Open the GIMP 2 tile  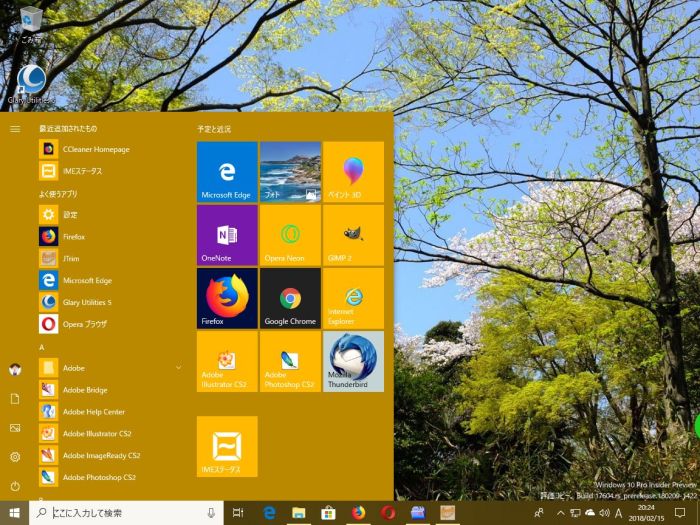pyautogui.click(x=353, y=235)
